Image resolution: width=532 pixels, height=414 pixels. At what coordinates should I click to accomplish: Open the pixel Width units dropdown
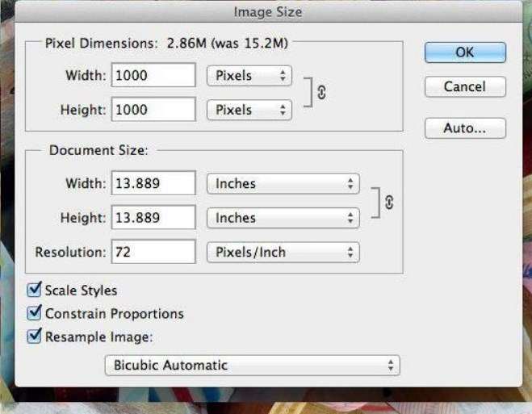(249, 76)
